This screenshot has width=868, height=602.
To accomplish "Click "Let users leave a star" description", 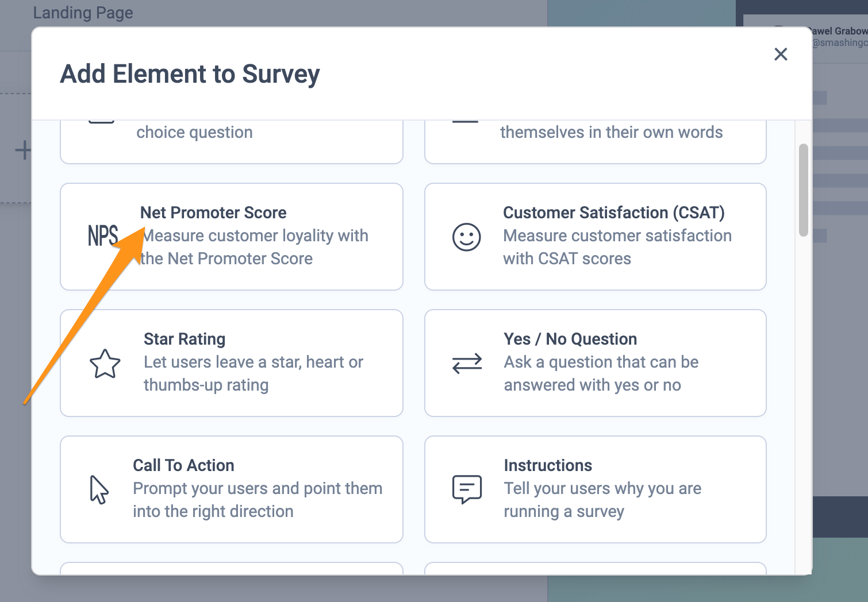I will 253,362.
